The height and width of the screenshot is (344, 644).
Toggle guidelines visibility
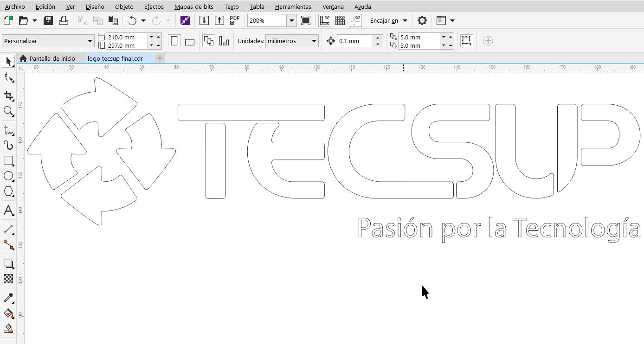click(x=355, y=20)
